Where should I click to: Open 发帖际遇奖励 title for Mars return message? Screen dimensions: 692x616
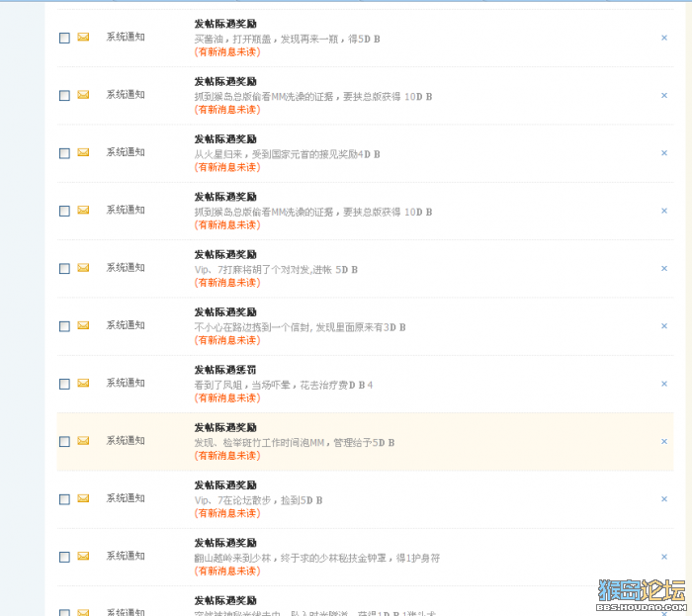225,139
